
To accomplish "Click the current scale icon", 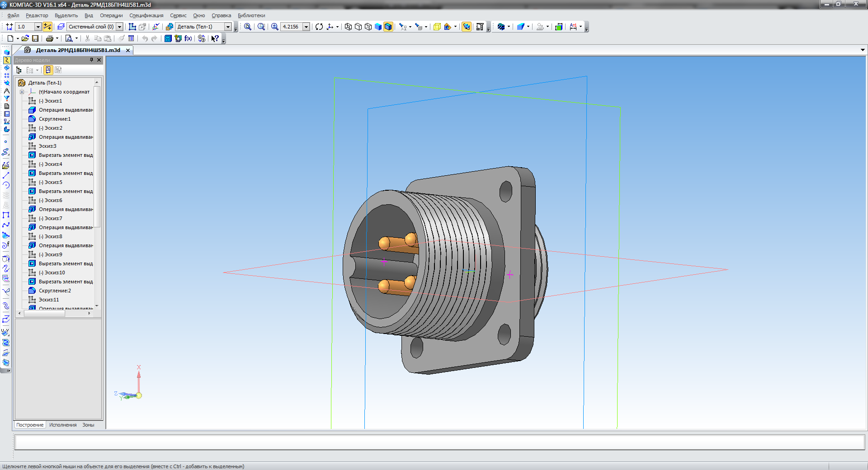I will pyautogui.click(x=9, y=27).
